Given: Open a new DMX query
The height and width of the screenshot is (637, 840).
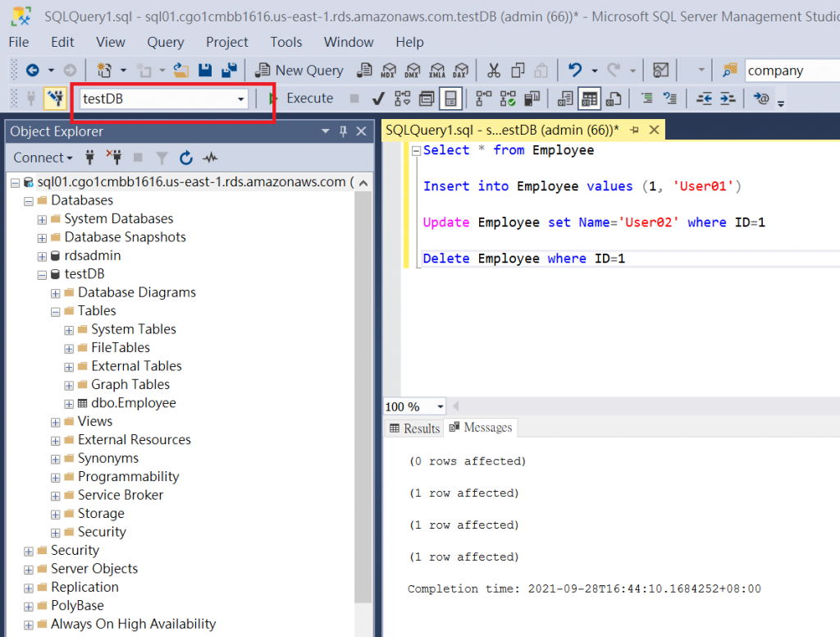Looking at the screenshot, I should click(x=413, y=71).
